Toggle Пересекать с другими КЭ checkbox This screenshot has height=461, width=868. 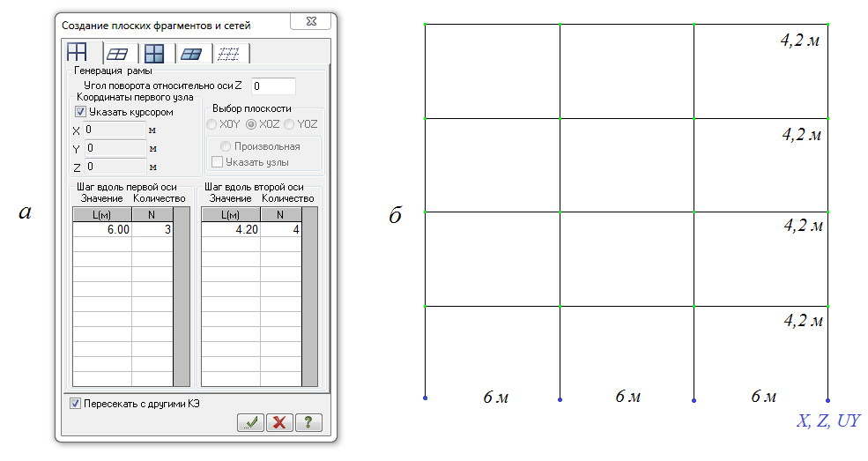coord(75,404)
